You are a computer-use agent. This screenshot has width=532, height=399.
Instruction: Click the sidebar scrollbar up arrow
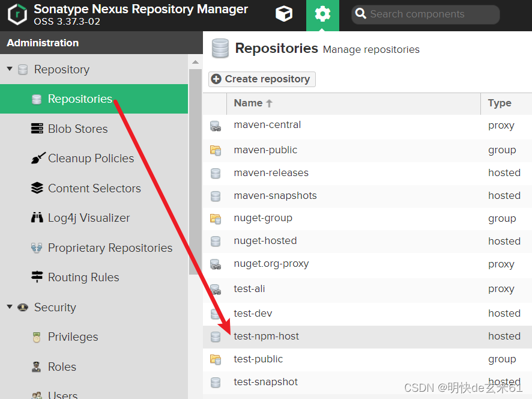tap(195, 62)
